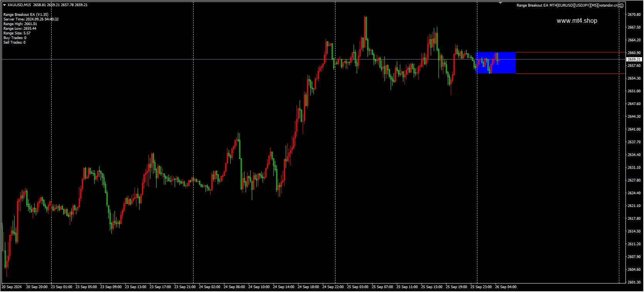Click 24 Sep 18:00 on time axis
644x292 pixels.
308,287
